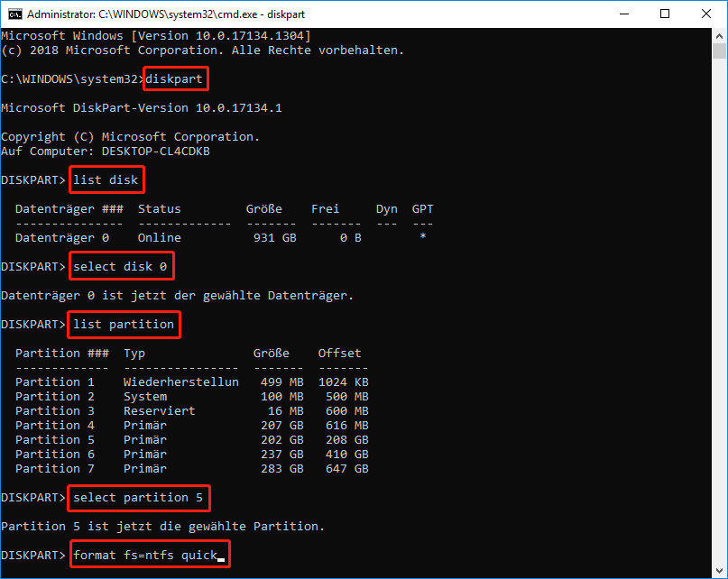Click the cmd.exe icon in the title bar

[14, 14]
